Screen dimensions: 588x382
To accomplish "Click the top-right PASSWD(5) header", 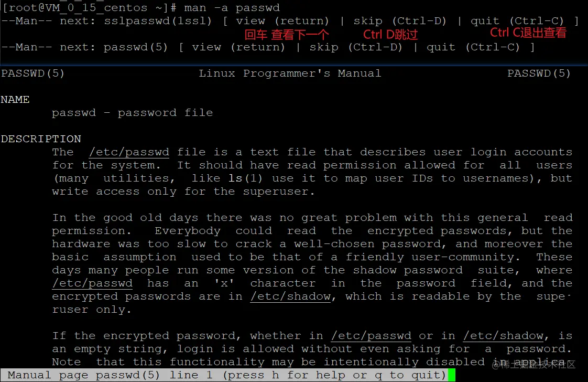I will pyautogui.click(x=539, y=73).
